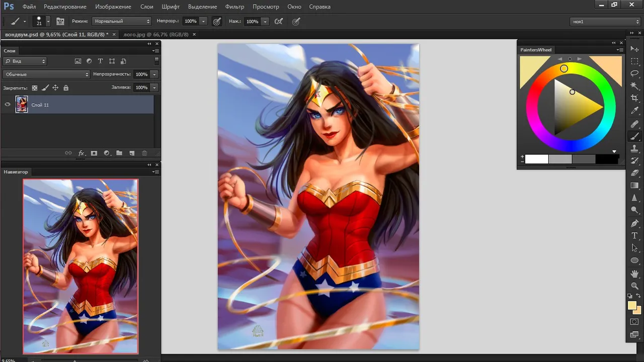The image size is (644, 362).
Task: Delete layer with trash icon
Action: [x=144, y=153]
